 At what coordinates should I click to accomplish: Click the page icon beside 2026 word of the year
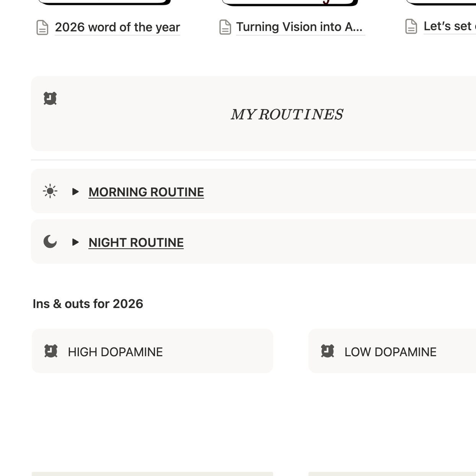(42, 28)
